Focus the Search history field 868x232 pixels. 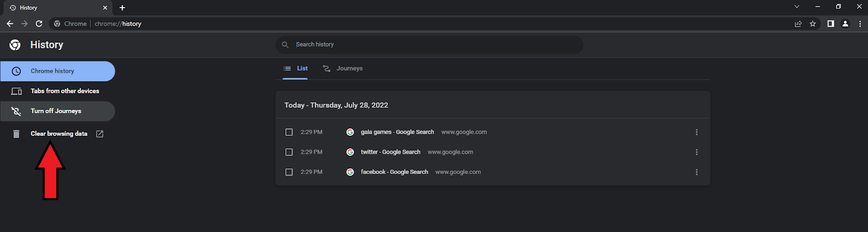pos(429,45)
